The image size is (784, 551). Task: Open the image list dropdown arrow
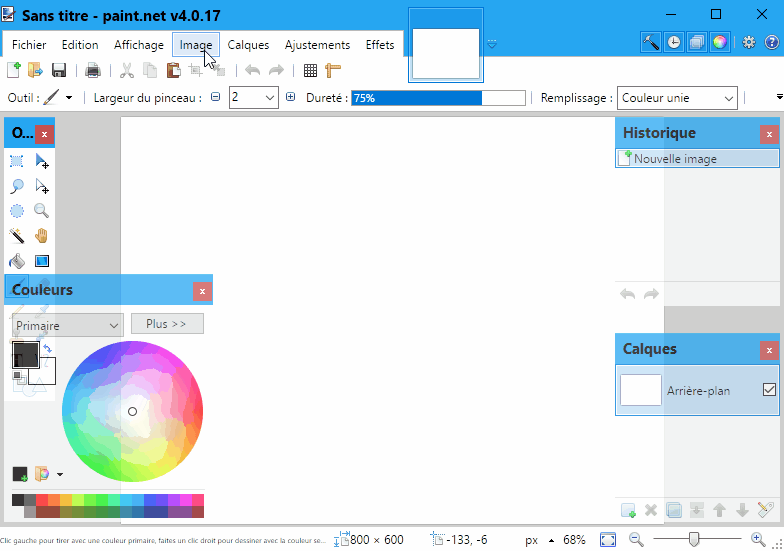pyautogui.click(x=492, y=44)
